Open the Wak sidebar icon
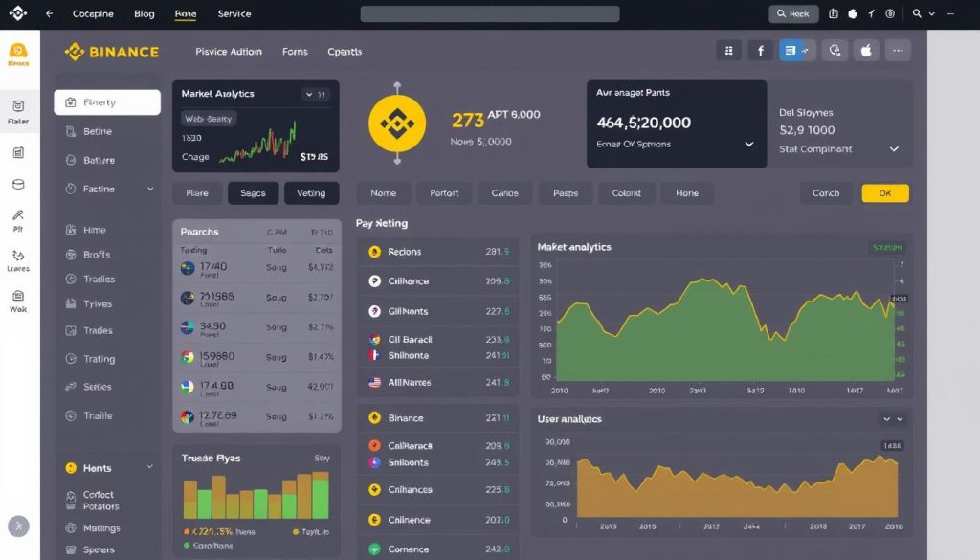980x560 pixels. [18, 301]
